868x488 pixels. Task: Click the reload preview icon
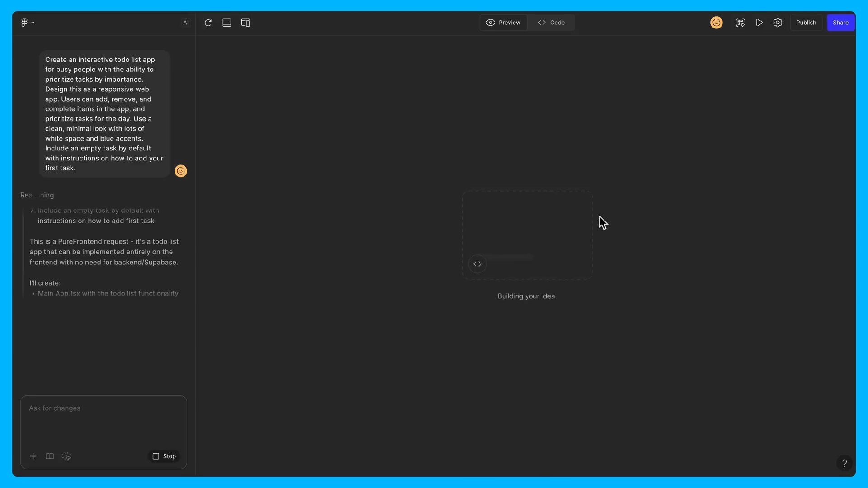coord(208,23)
